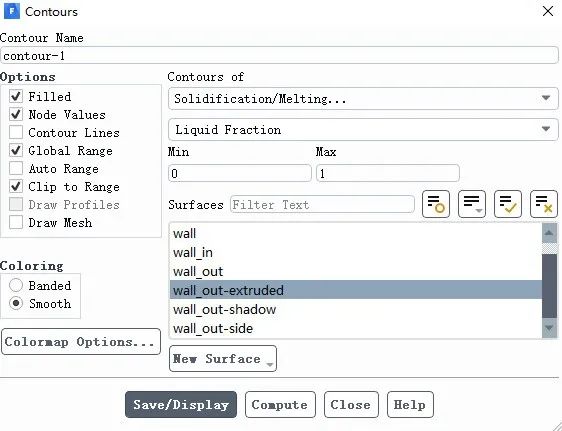This screenshot has height=431, width=562.
Task: Select all shown surfaces icon
Action: (x=508, y=204)
